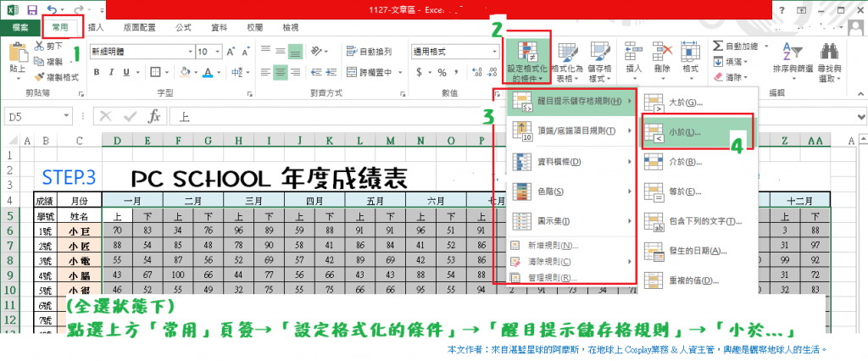Select Format Painter (複製格式)
The image size is (868, 361).
(x=57, y=77)
